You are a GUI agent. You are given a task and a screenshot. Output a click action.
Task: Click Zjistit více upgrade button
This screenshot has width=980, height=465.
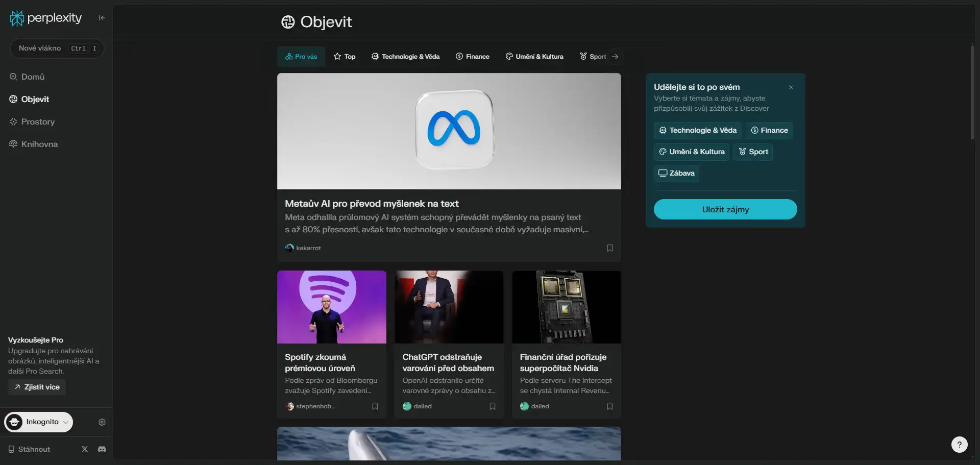click(37, 387)
